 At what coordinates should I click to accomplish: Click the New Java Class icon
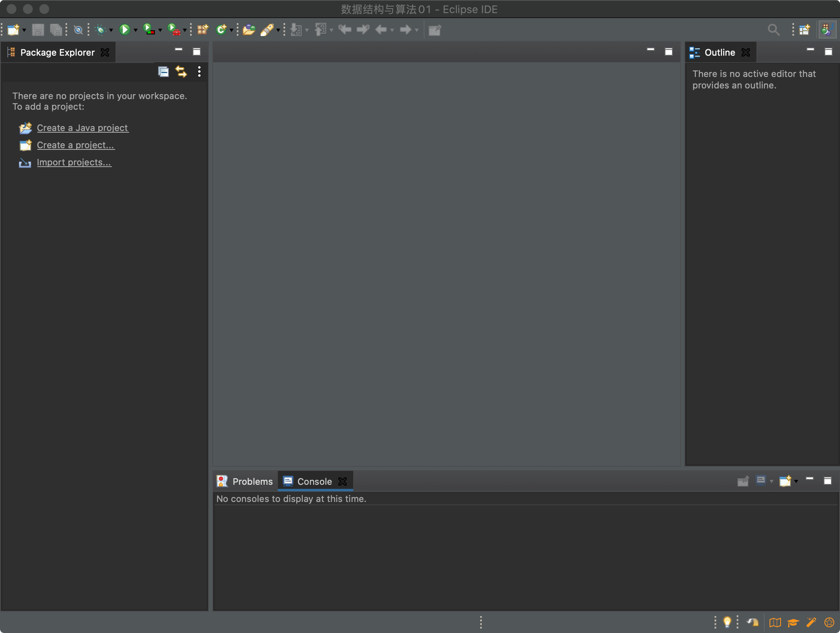coord(221,29)
